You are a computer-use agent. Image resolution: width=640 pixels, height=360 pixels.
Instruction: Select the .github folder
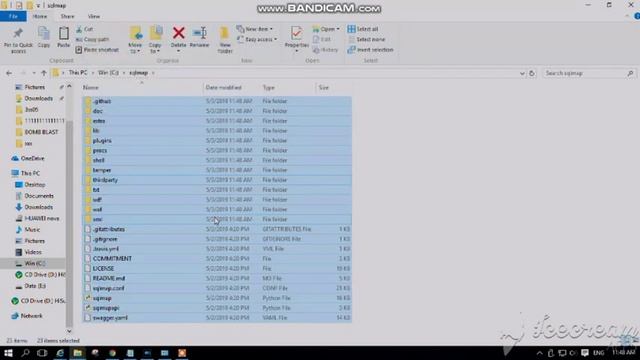(217, 101)
